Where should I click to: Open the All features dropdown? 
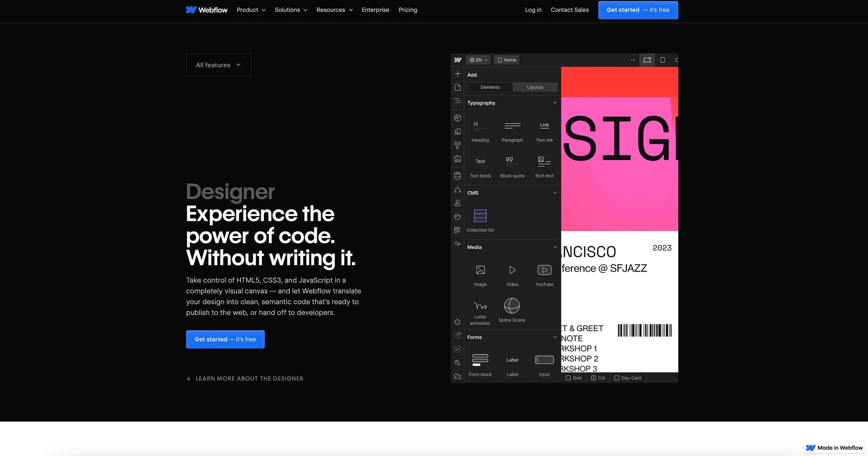(x=218, y=65)
